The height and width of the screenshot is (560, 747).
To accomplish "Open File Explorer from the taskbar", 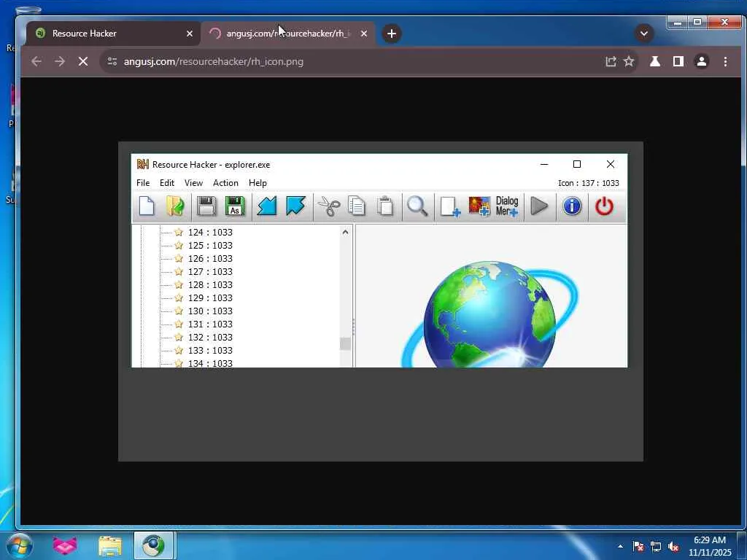I will coord(110,545).
